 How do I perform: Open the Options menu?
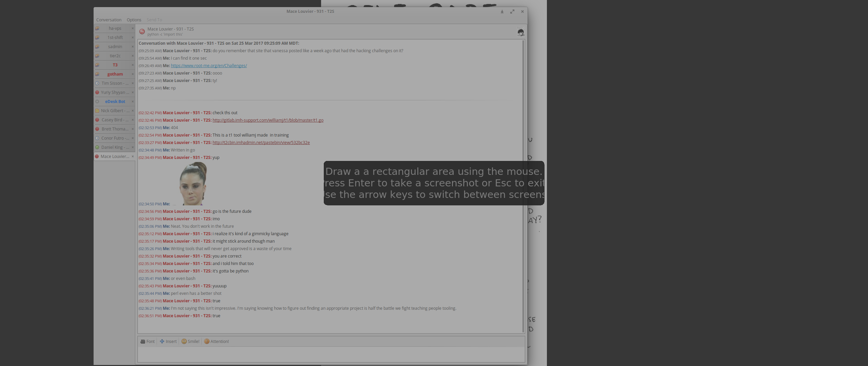coord(134,20)
